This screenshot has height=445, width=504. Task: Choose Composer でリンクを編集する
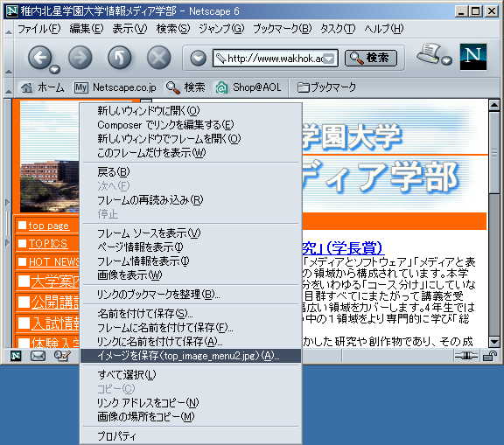point(191,124)
